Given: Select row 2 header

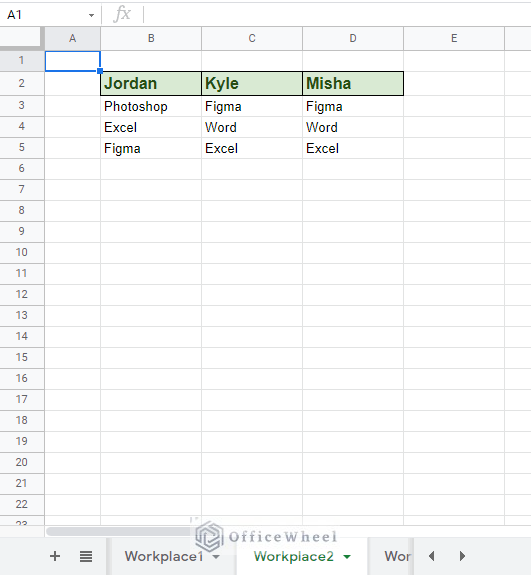Looking at the screenshot, I should coord(22,84).
